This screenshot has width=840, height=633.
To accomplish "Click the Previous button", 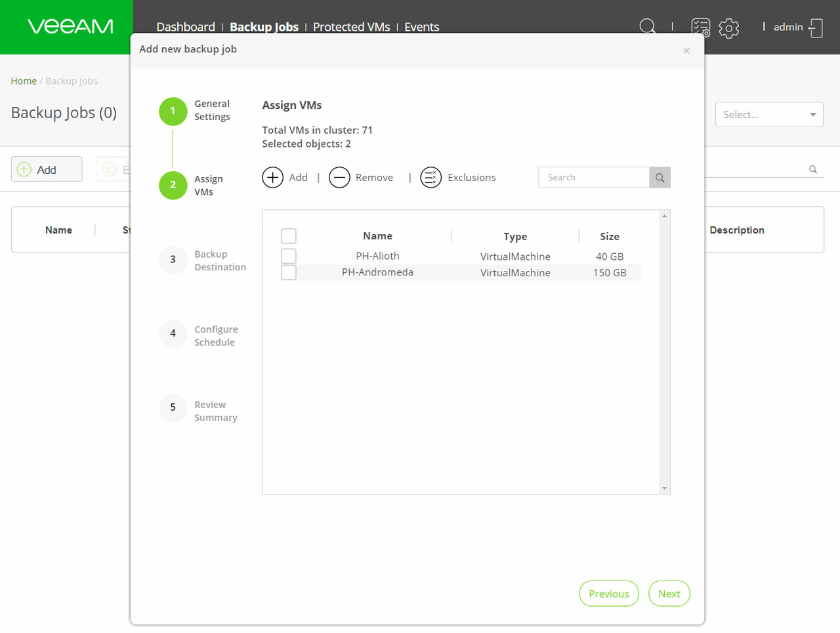I will tap(609, 594).
